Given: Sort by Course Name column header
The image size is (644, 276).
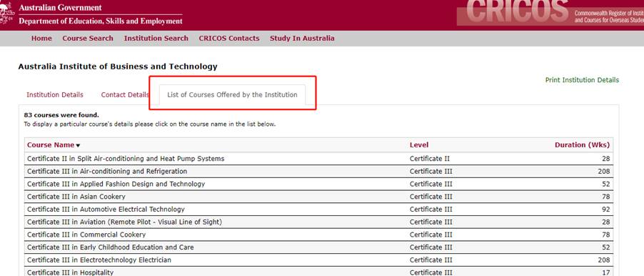Looking at the screenshot, I should [51, 144].
